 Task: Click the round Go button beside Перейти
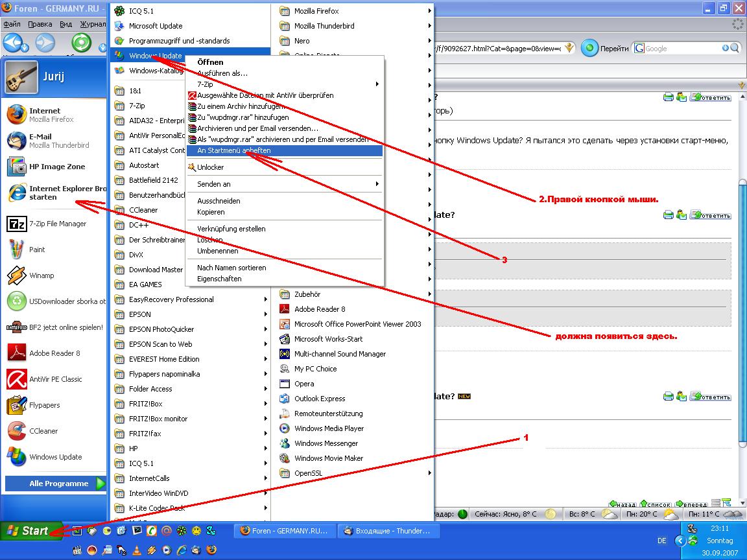[x=589, y=48]
